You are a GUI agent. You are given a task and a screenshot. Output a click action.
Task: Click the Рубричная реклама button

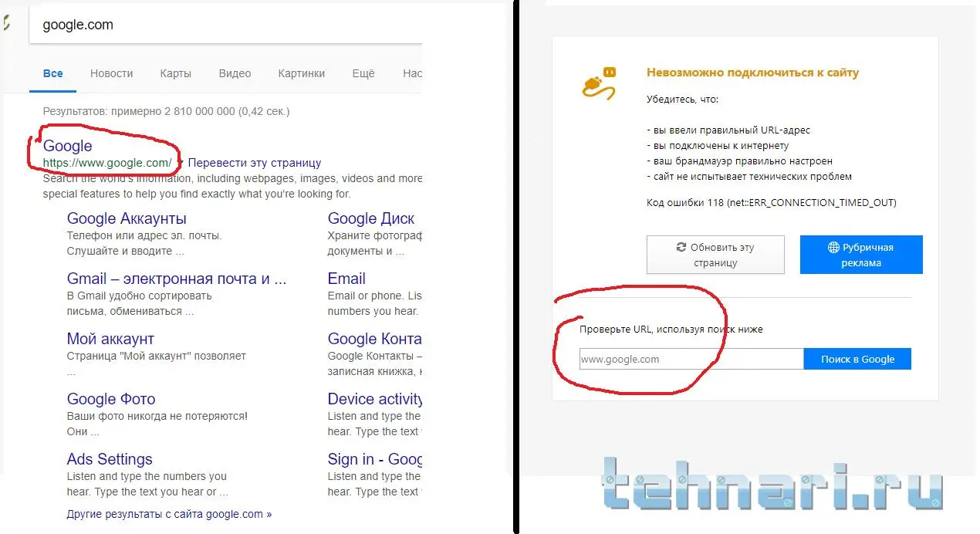point(861,255)
